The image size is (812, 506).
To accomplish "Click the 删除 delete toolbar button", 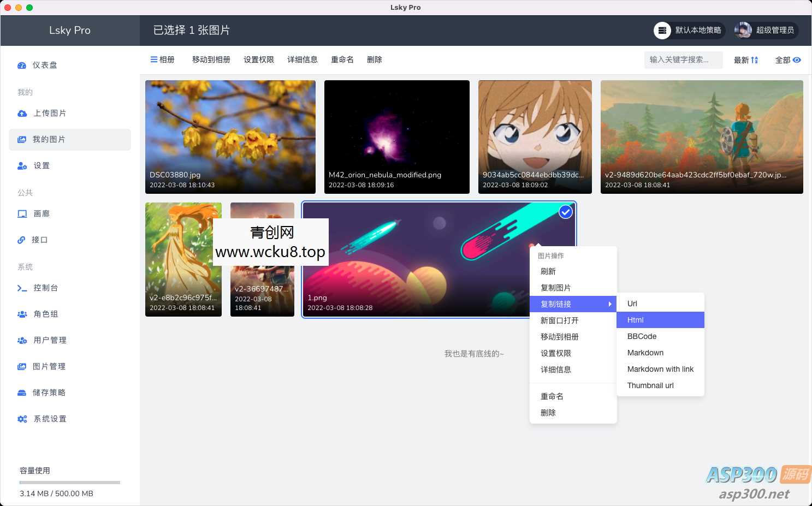I will (x=375, y=59).
